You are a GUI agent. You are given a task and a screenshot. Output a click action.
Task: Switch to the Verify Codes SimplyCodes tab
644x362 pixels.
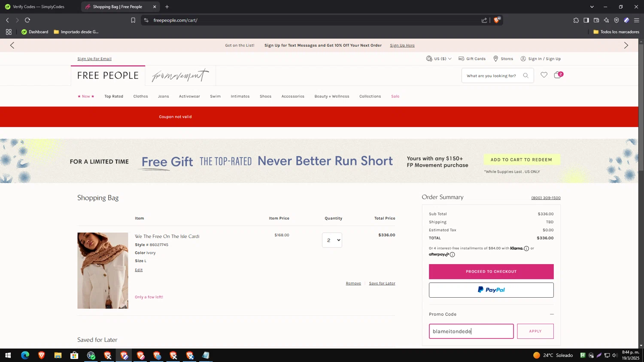pos(39,7)
